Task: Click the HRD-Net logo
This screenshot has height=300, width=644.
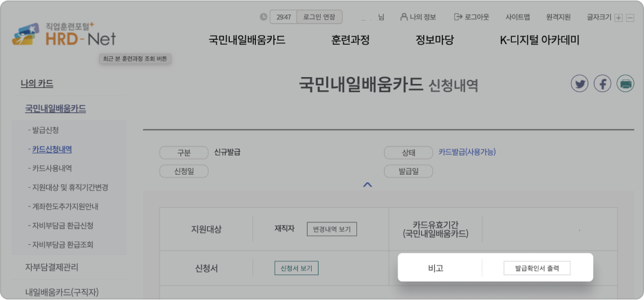Action: point(63,34)
